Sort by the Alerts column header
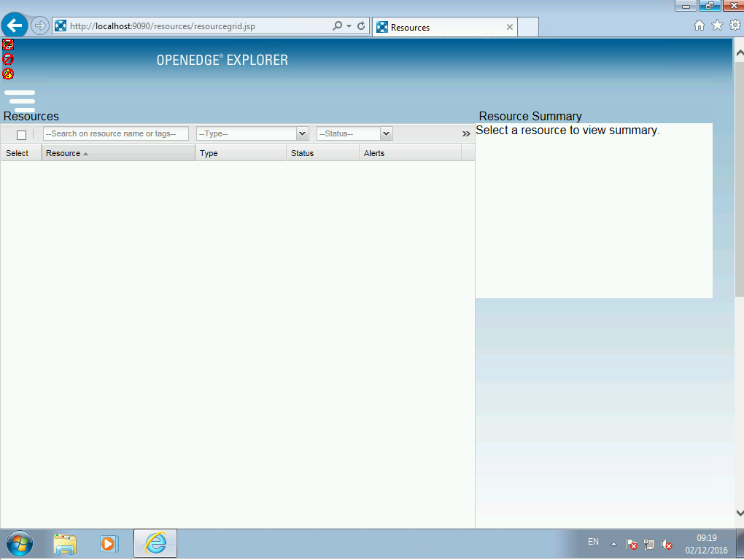This screenshot has width=744, height=560. coord(411,153)
